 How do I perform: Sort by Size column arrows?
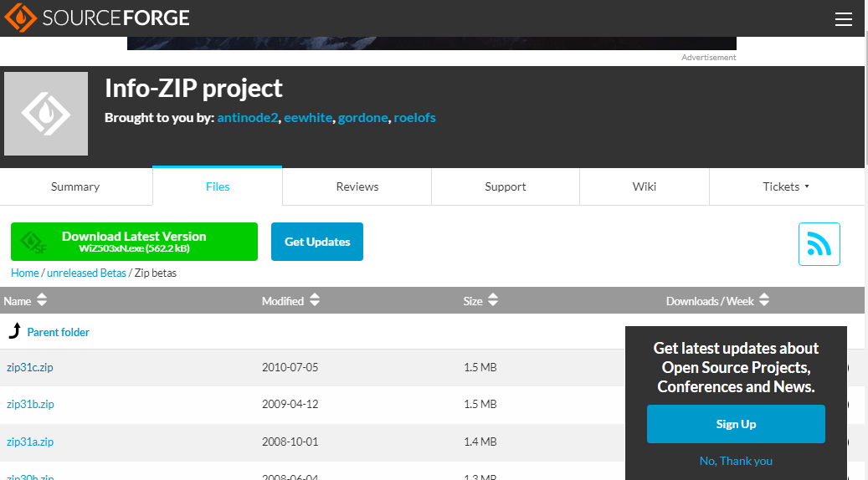[x=493, y=299]
